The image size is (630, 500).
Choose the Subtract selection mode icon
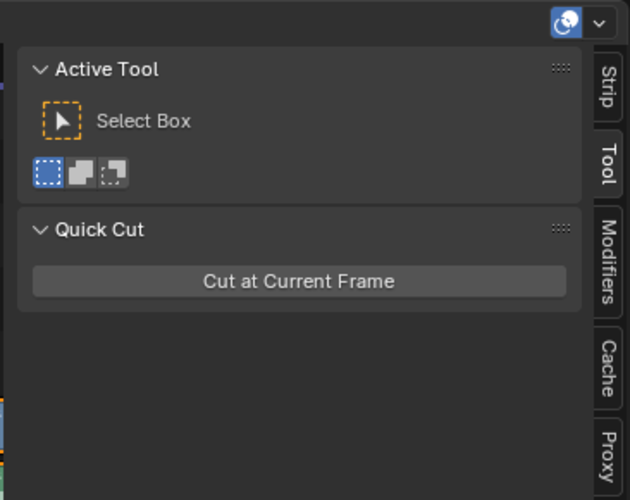[113, 172]
